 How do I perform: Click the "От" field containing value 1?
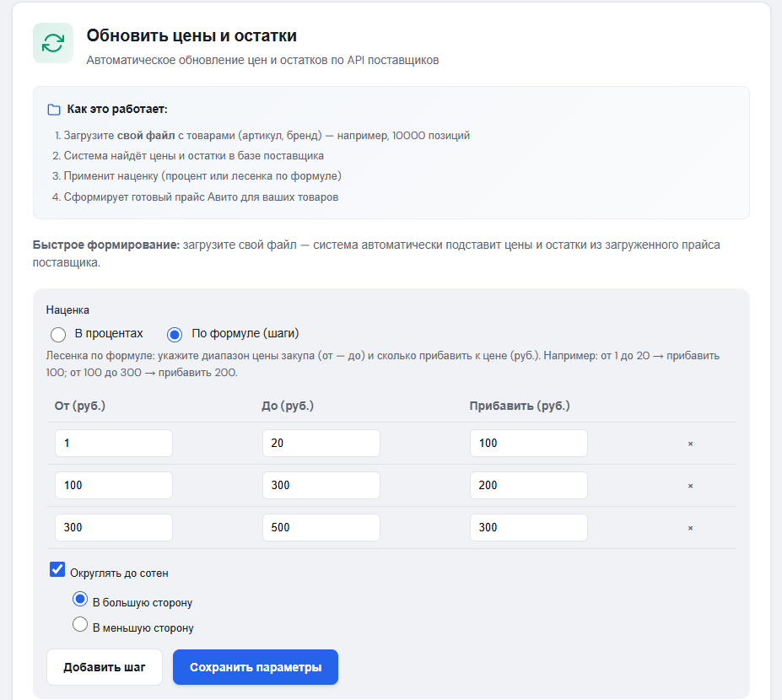[113, 442]
